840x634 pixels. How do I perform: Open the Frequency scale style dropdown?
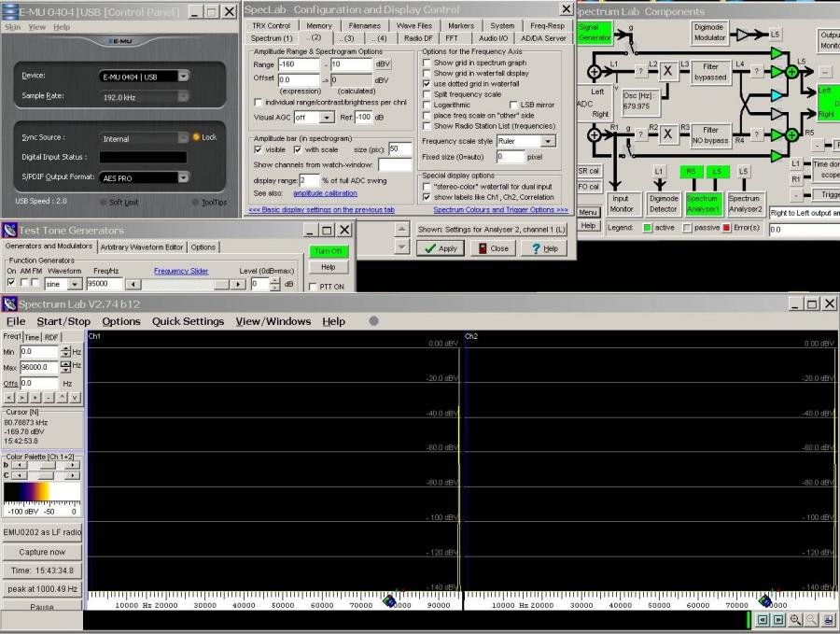[547, 141]
